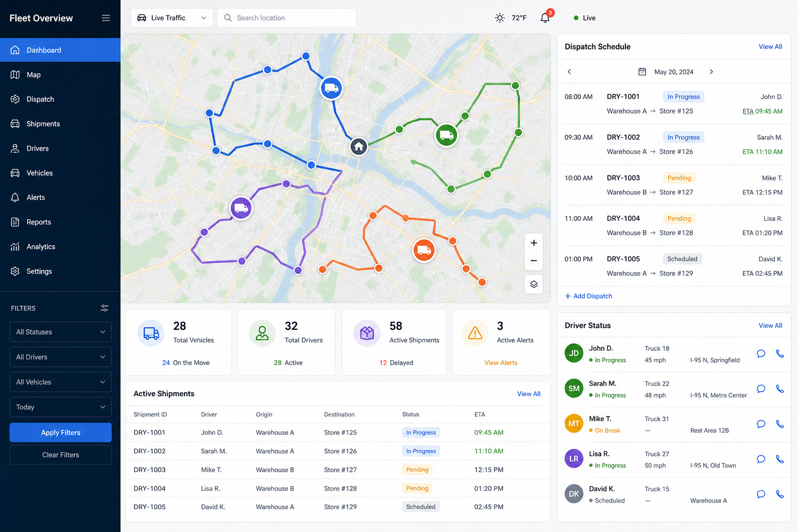Go to next day in Dispatch Schedule
Viewport: 798px width, 532px height.
711,72
